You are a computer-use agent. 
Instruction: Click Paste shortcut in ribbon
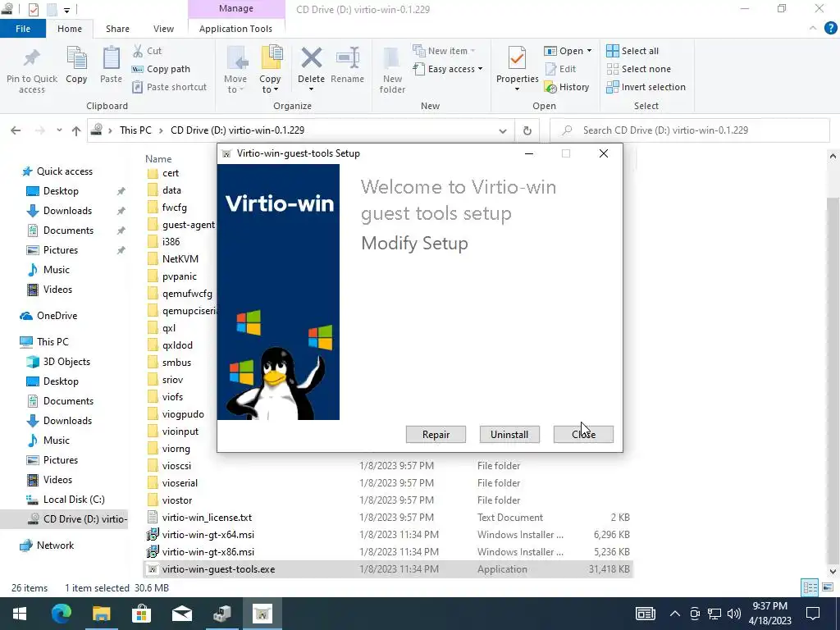pos(169,87)
